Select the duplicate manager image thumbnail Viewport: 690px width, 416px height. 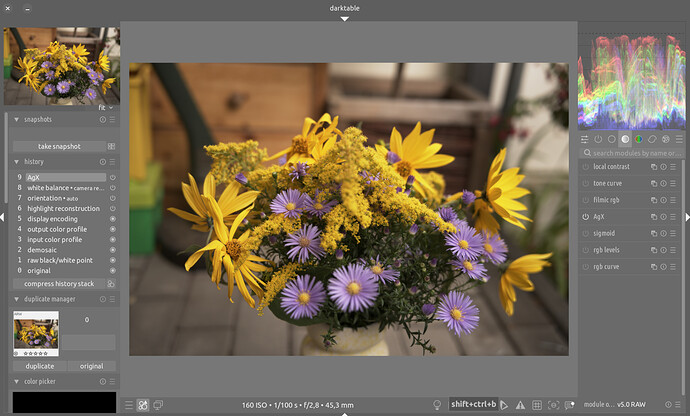click(36, 334)
